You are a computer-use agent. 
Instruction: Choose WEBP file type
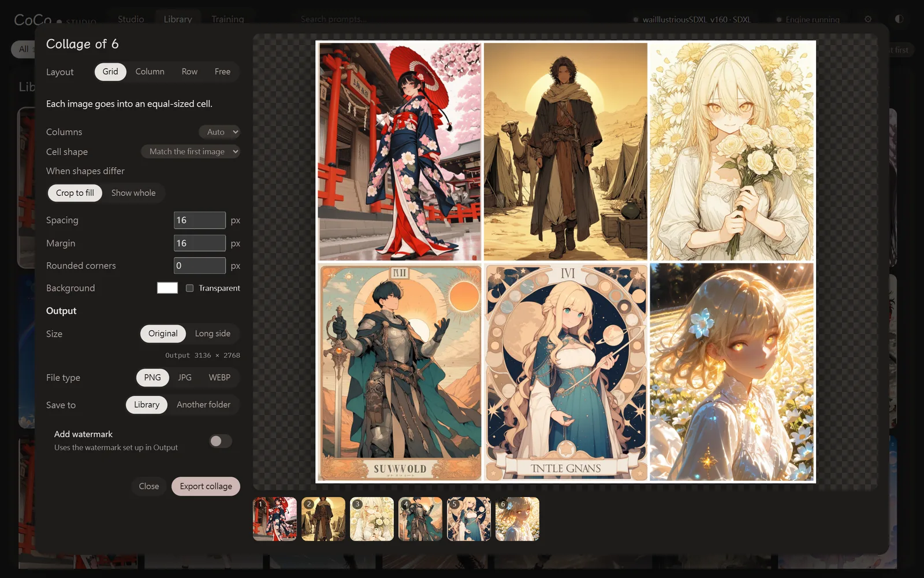pyautogui.click(x=219, y=377)
